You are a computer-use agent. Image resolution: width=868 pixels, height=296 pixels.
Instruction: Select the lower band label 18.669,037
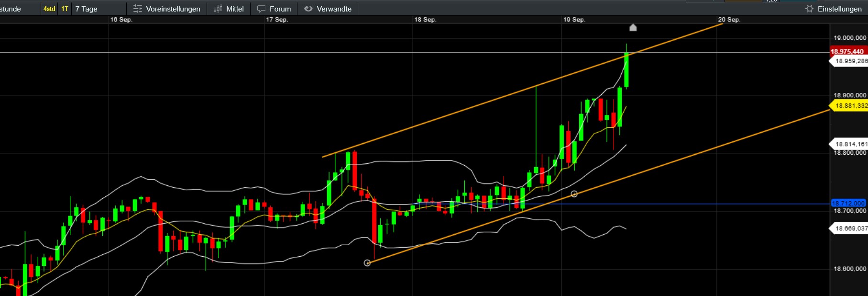[x=849, y=228]
